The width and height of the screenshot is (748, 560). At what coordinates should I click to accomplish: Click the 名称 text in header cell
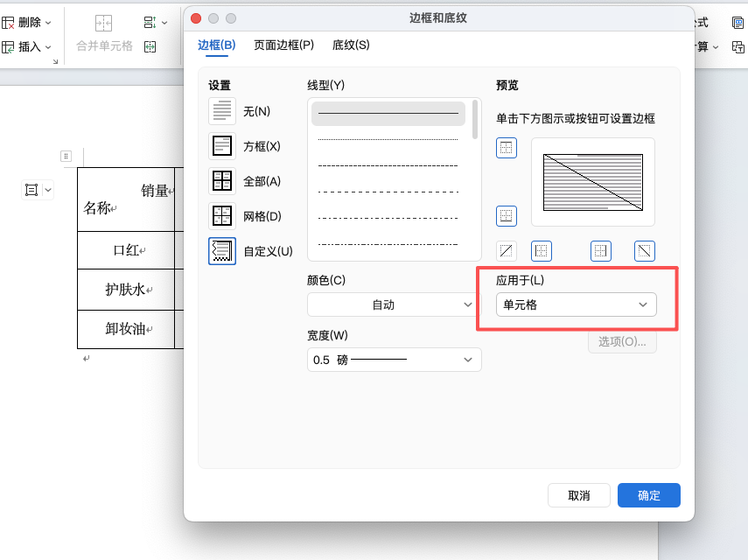(x=97, y=208)
